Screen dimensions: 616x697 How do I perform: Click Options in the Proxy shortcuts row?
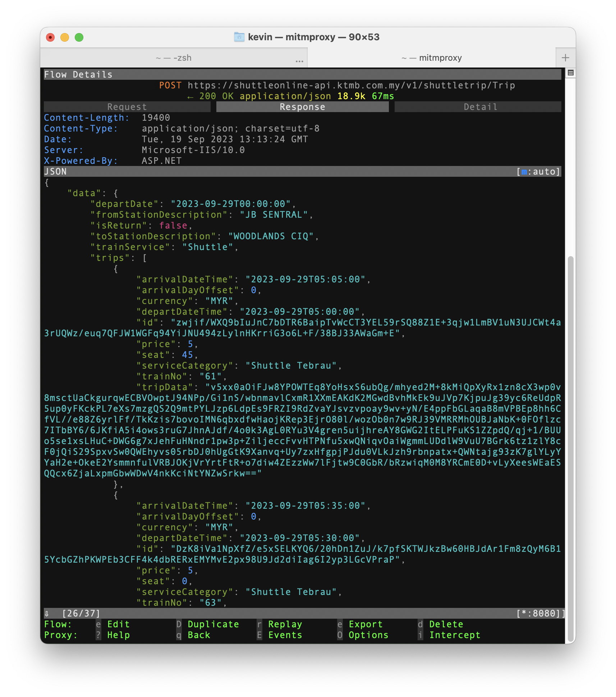coord(368,635)
